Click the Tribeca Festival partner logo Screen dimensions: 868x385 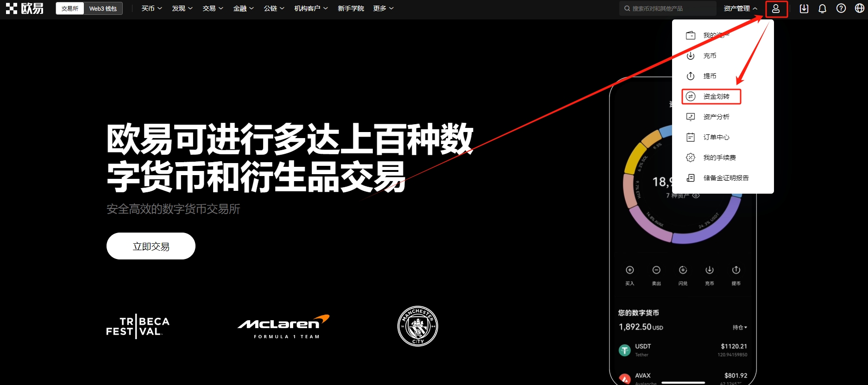[138, 327]
